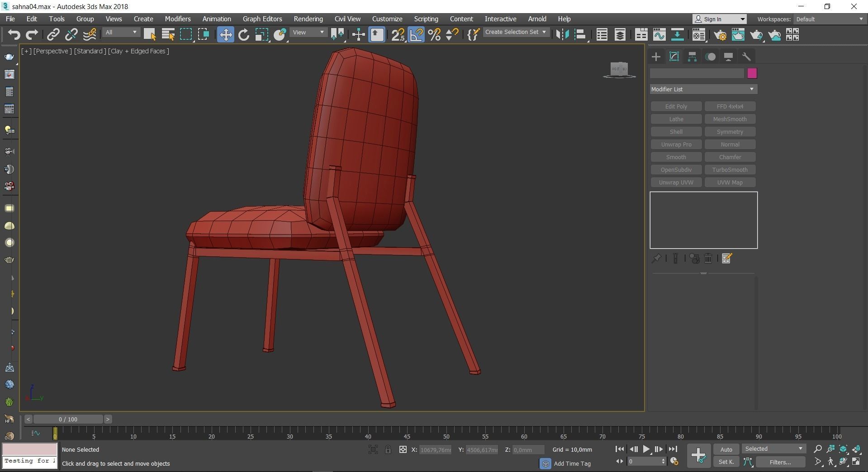Expand the Create Selection Set dropdown
This screenshot has height=472, width=868.
(516, 32)
